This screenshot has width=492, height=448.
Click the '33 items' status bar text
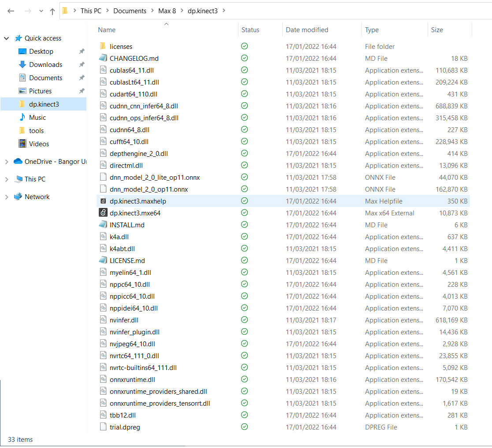(20, 440)
